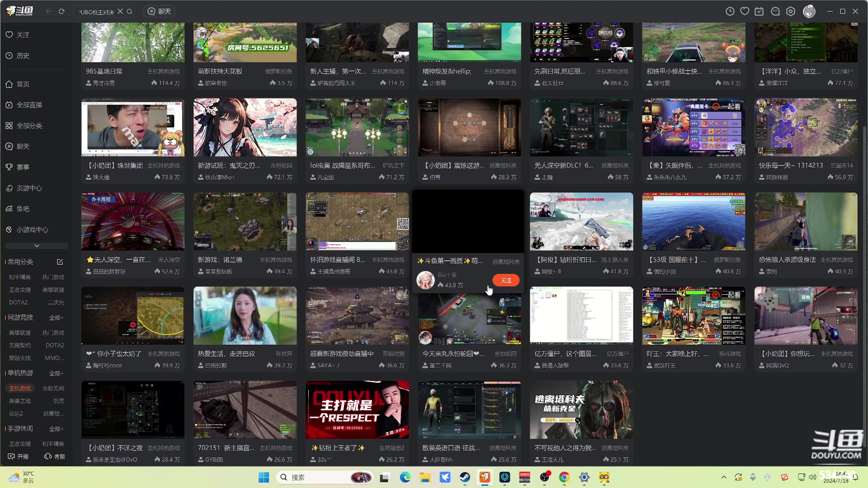
Task: Clear the search box with the X
Action: coord(120,11)
